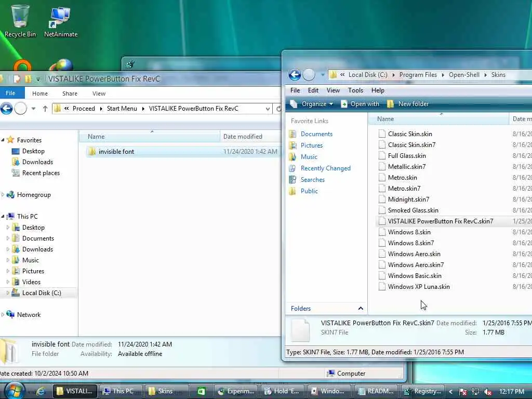
Task: Expand the Homegroup tree node
Action: pyautogui.click(x=3, y=195)
